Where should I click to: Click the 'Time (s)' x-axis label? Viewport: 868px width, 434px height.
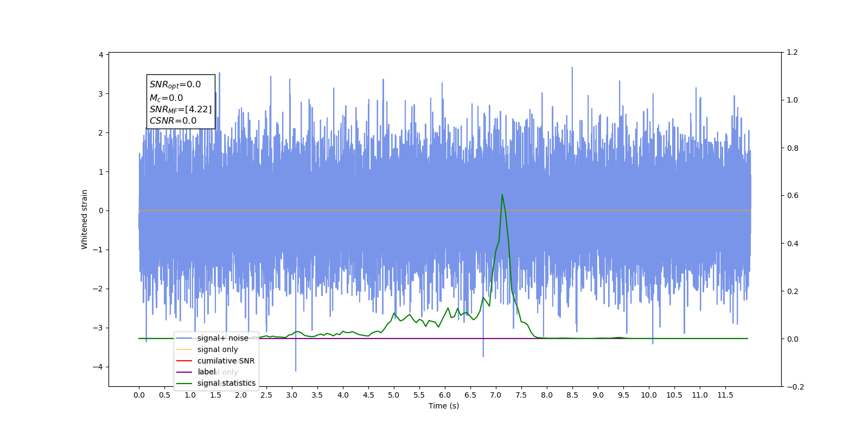[444, 406]
